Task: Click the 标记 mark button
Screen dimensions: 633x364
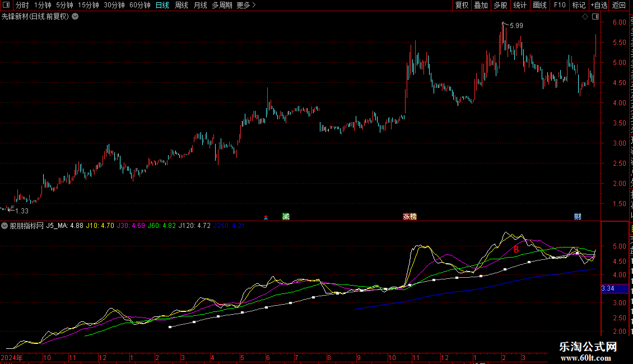Action: (x=579, y=5)
